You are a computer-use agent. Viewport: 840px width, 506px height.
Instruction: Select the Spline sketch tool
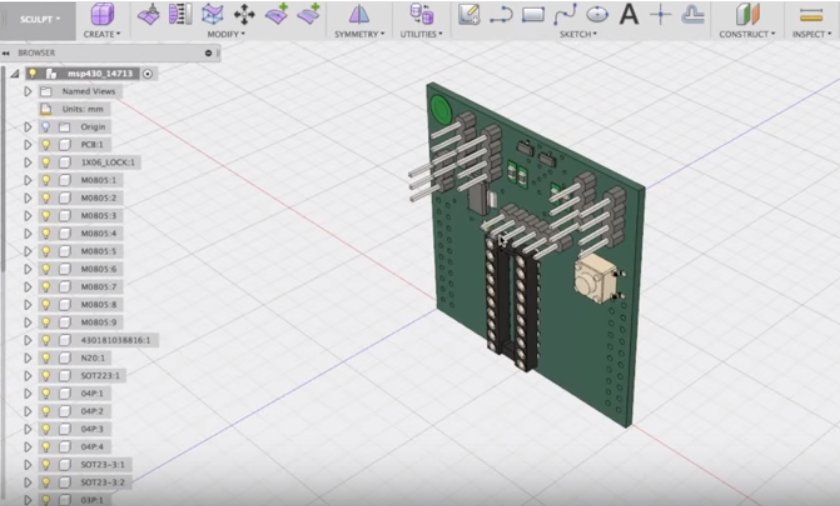point(565,14)
